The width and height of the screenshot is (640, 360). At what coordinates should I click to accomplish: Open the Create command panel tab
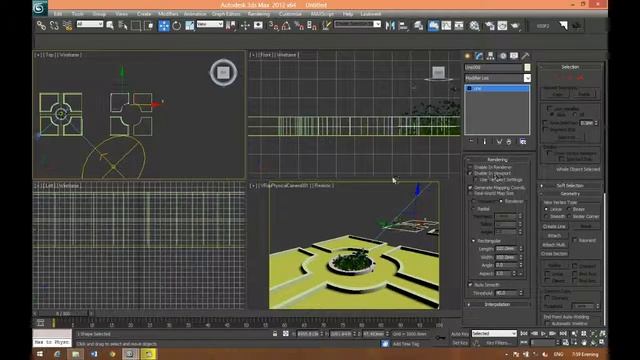tap(468, 56)
